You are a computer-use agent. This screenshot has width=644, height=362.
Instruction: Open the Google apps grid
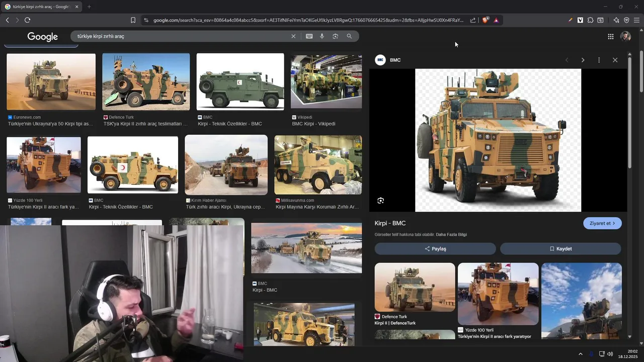tap(610, 36)
